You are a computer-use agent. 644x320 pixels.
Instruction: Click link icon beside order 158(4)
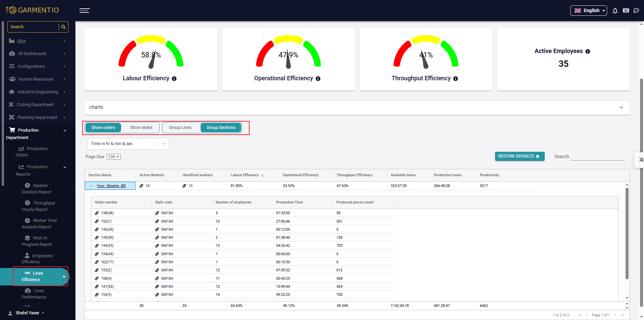click(x=97, y=279)
